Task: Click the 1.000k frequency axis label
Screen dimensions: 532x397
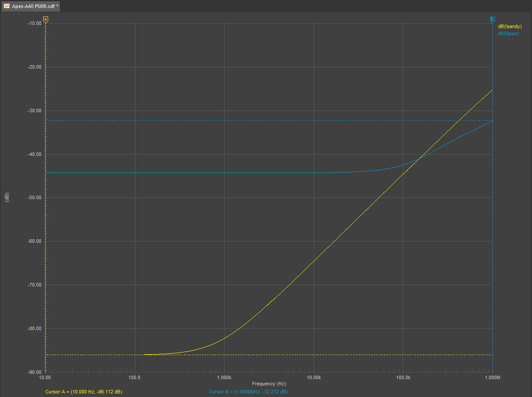Action: tap(224, 378)
